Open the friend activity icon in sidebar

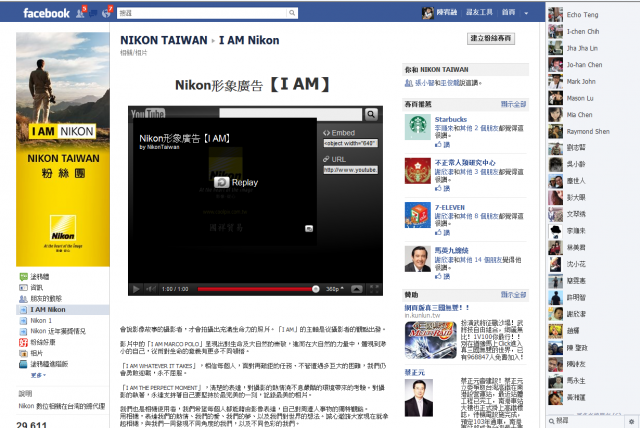(x=23, y=299)
